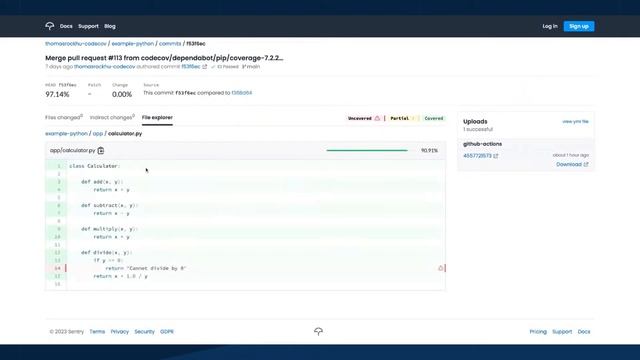This screenshot has height=360, width=640.
Task: Open Security link in footer
Action: (x=144, y=331)
